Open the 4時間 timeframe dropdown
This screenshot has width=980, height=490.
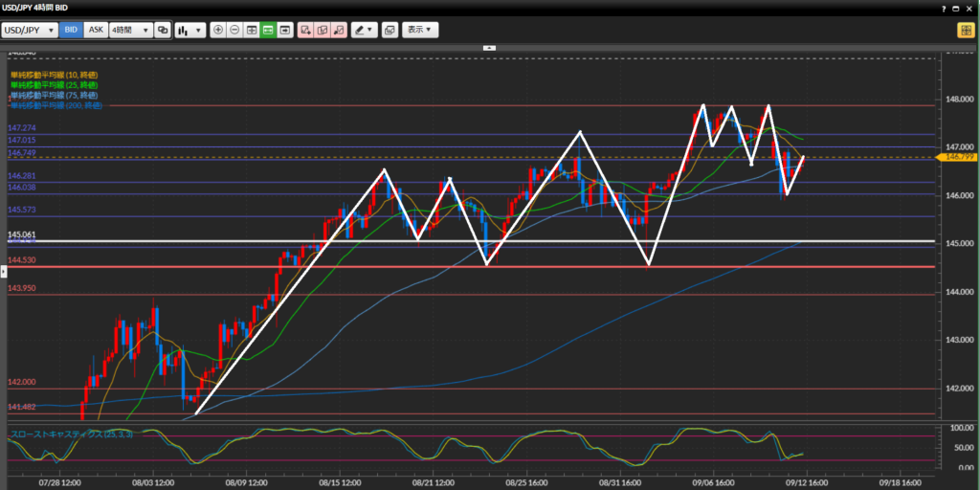pyautogui.click(x=130, y=30)
